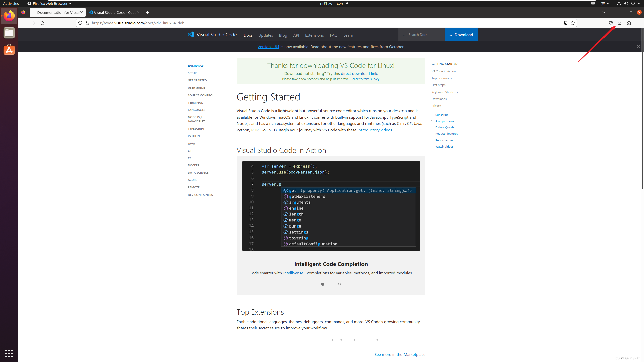Click the Save to Pocket icon
This screenshot has height=362, width=644.
(611, 23)
